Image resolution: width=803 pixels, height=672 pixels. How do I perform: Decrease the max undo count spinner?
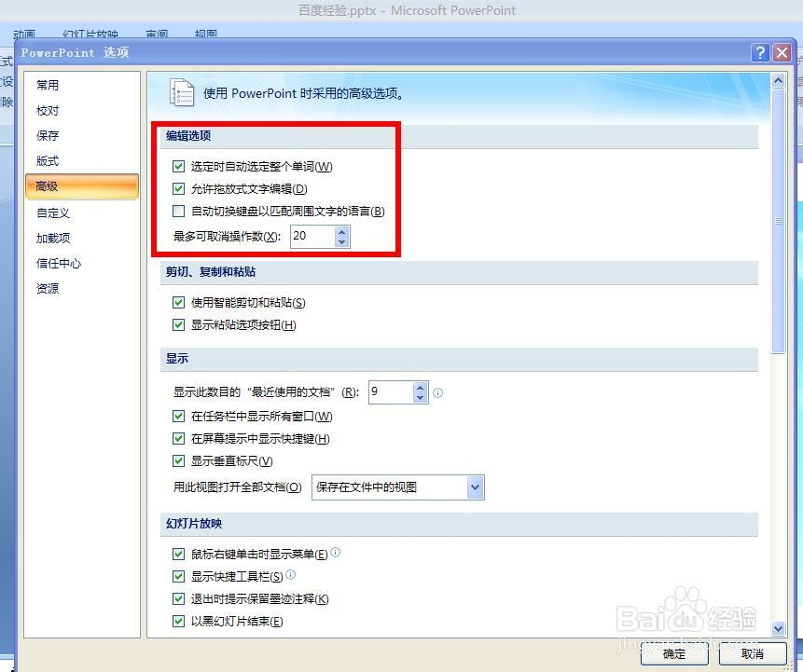coord(341,241)
